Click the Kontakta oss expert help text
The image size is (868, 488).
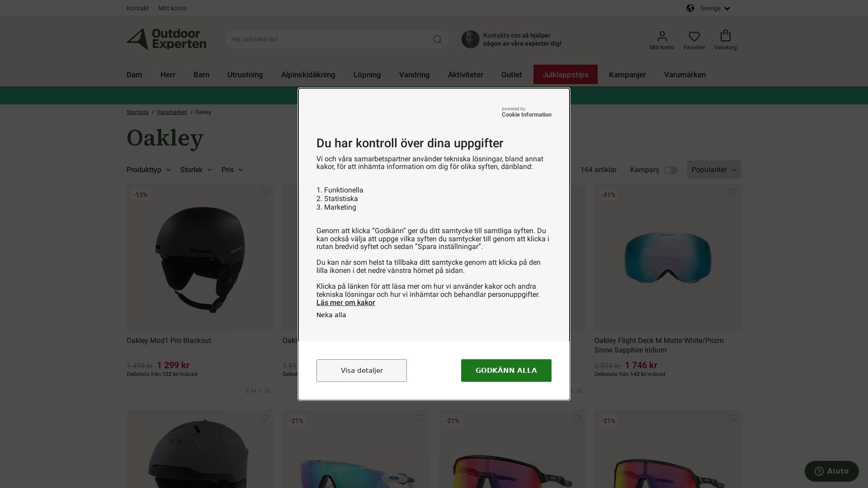[x=522, y=39]
